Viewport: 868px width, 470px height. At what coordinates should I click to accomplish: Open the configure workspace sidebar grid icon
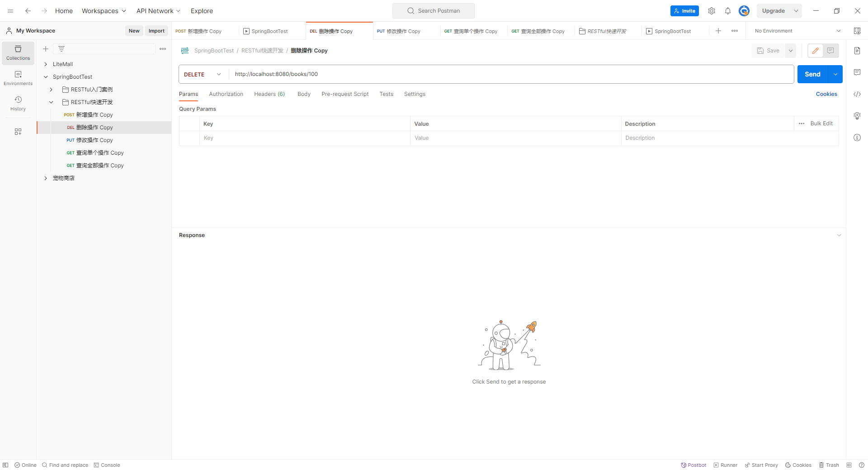18,132
